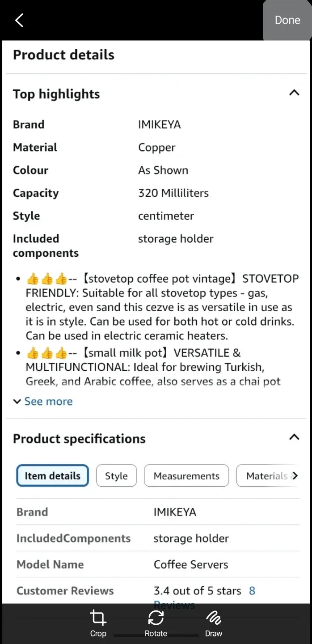The height and width of the screenshot is (644, 312).
Task: Select the Item details tab
Action: (52, 475)
